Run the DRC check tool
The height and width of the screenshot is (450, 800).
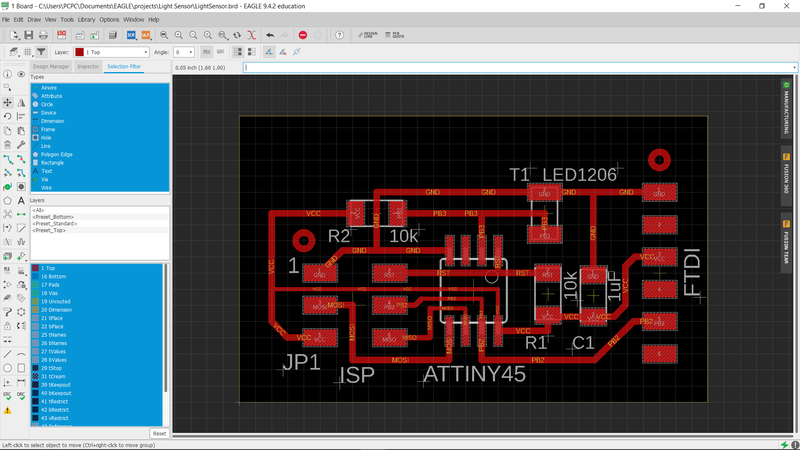(x=21, y=395)
